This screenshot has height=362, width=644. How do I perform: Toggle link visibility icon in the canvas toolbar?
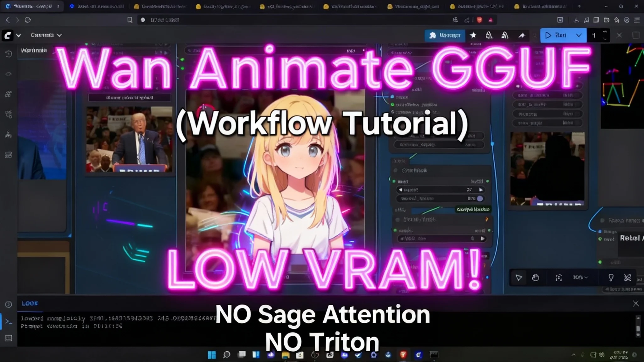[x=628, y=277]
